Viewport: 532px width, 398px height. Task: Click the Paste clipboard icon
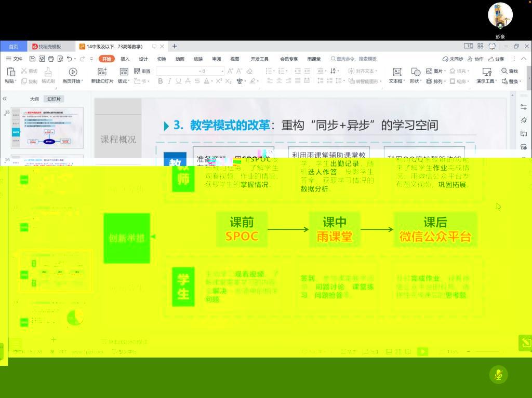(11, 72)
